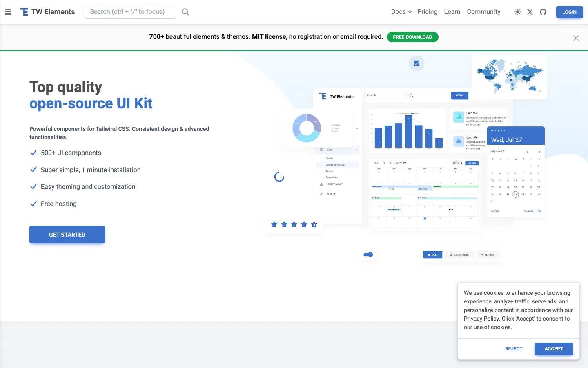
Task: Toggle the sun theme switcher icon
Action: coord(518,12)
